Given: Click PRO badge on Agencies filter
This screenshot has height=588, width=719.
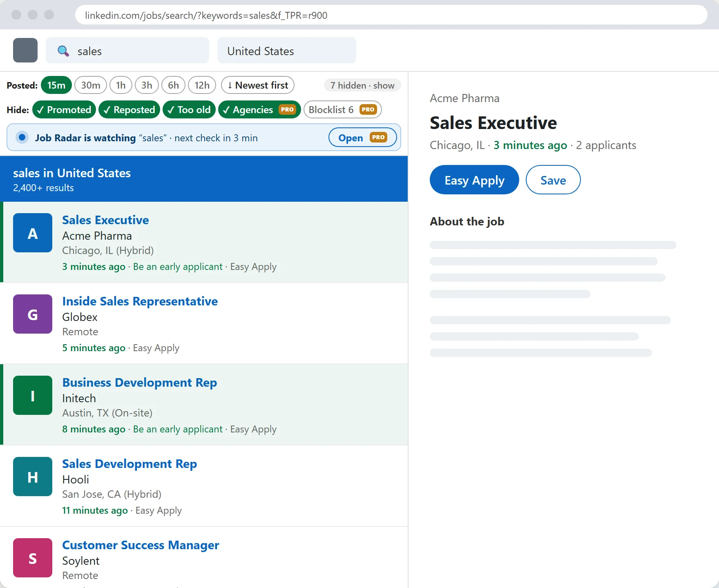Looking at the screenshot, I should (x=287, y=109).
